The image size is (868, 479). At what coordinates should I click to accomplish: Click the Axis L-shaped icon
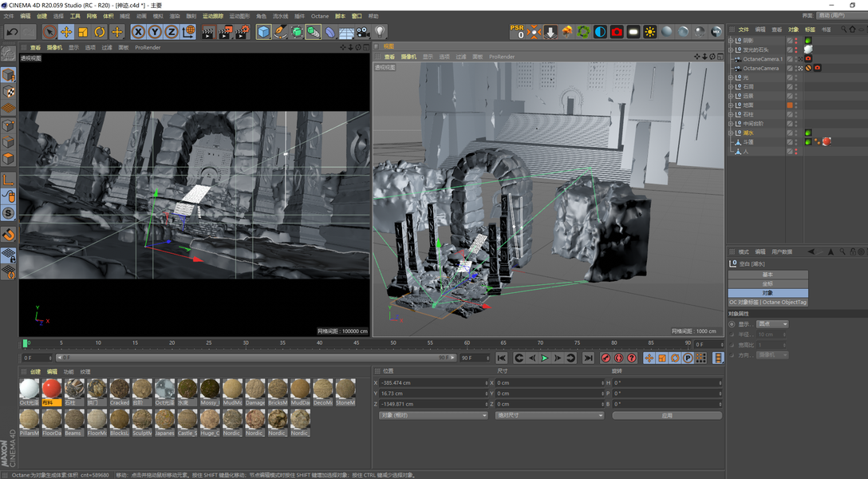[8, 180]
